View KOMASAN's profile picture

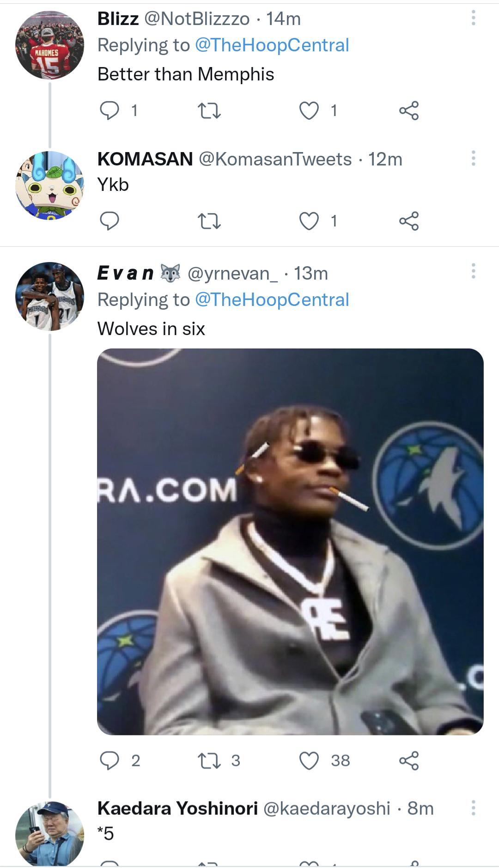tap(50, 185)
